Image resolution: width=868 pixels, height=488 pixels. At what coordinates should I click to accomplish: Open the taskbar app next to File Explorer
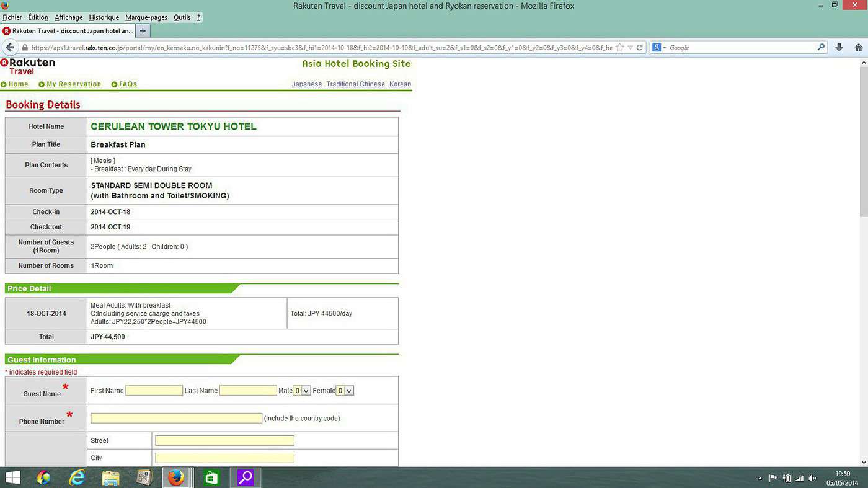[x=144, y=477]
